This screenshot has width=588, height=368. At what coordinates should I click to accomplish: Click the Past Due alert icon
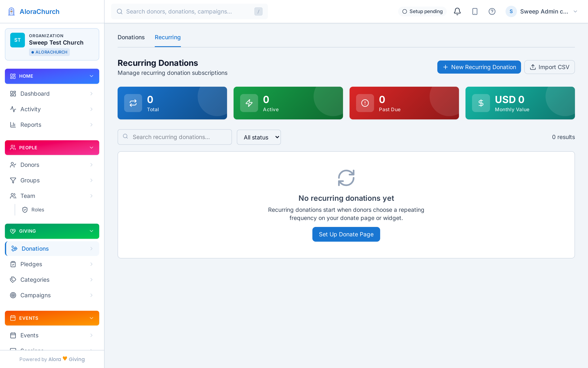[365, 103]
